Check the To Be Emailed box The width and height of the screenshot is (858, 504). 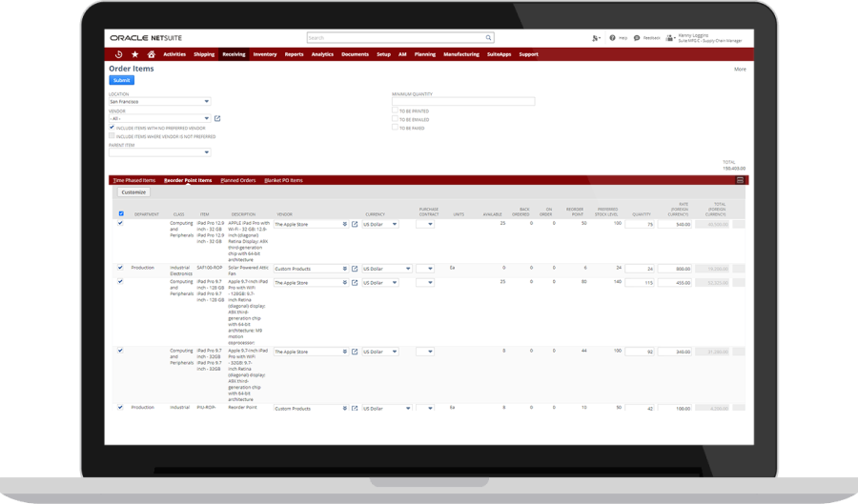(395, 119)
